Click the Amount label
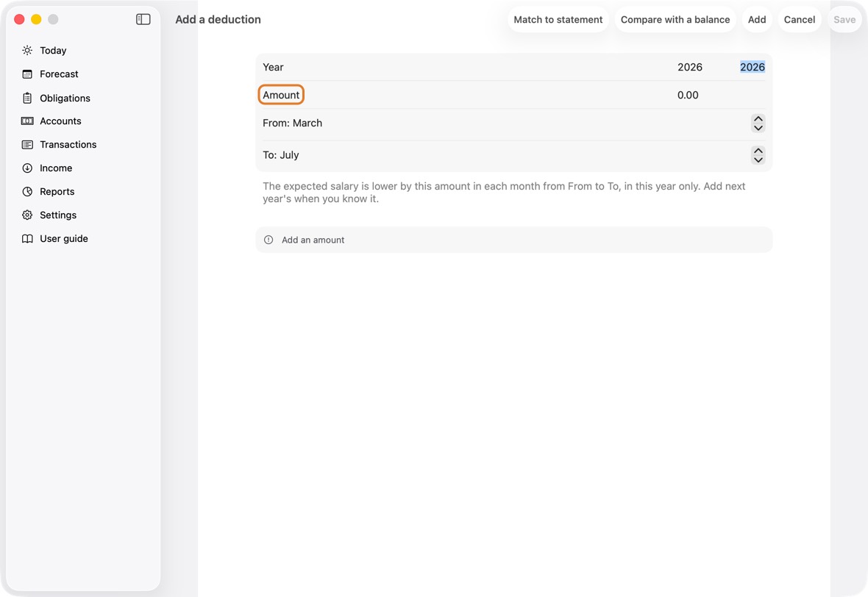 pyautogui.click(x=281, y=95)
